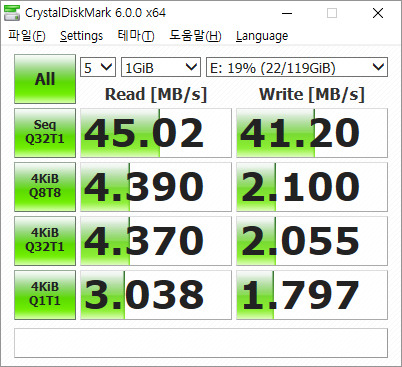Select the 4KiB Q1T1 write result 1.797

312,295
